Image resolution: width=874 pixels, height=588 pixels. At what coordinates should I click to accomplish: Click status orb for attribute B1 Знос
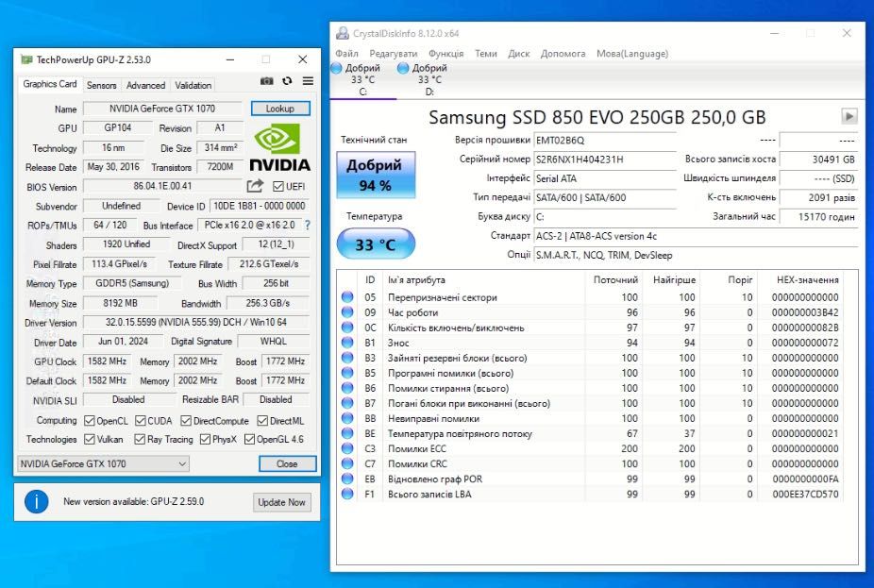tap(347, 343)
